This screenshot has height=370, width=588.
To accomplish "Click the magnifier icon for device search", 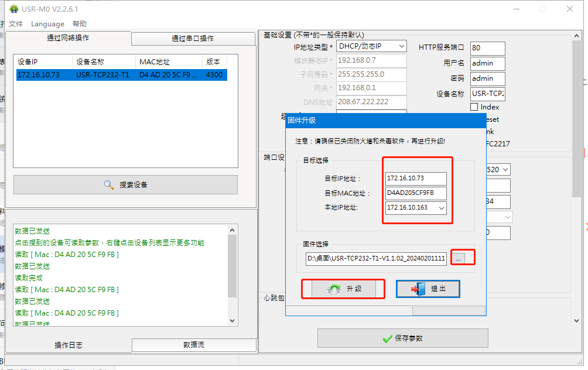I will 109,184.
